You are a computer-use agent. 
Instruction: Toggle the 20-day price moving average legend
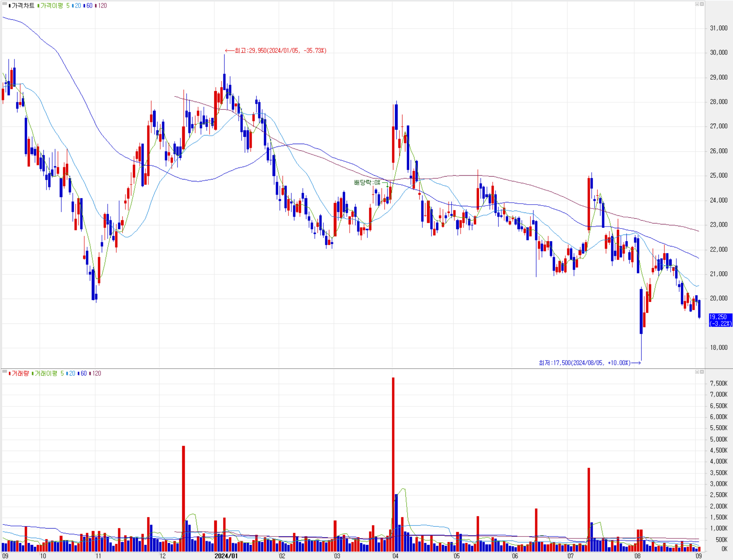tap(77, 6)
